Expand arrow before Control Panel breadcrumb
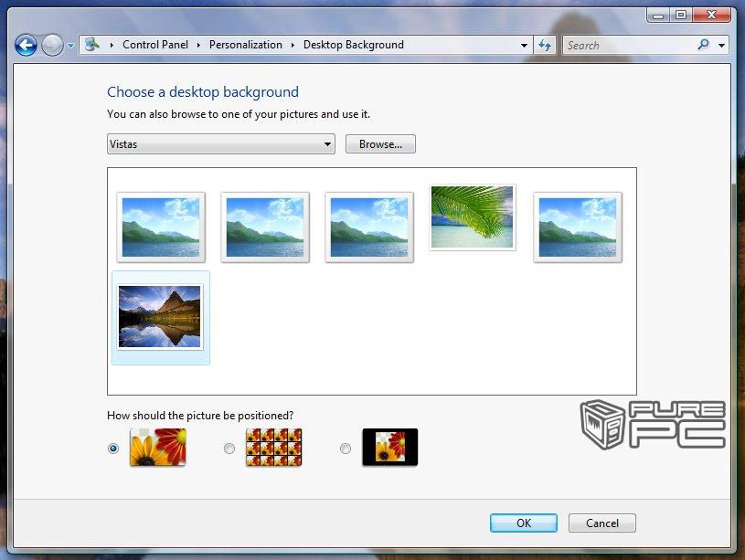The height and width of the screenshot is (560, 745). tap(112, 45)
